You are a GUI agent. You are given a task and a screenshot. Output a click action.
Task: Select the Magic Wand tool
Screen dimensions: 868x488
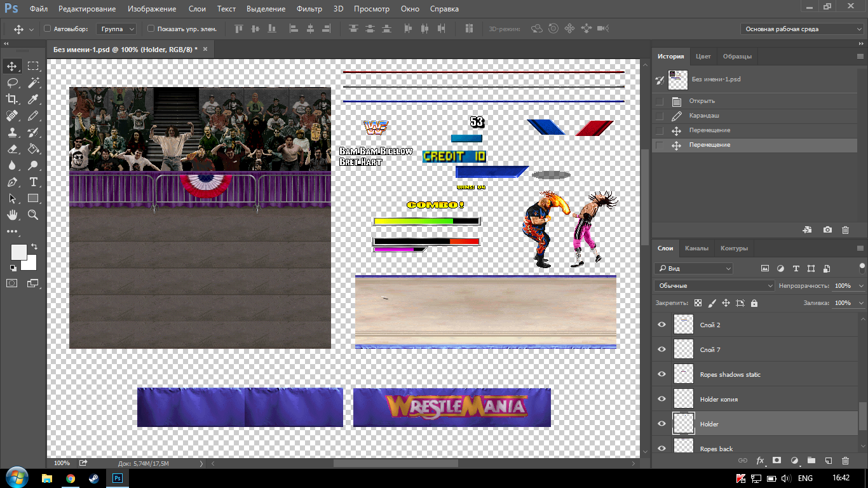pyautogui.click(x=33, y=83)
